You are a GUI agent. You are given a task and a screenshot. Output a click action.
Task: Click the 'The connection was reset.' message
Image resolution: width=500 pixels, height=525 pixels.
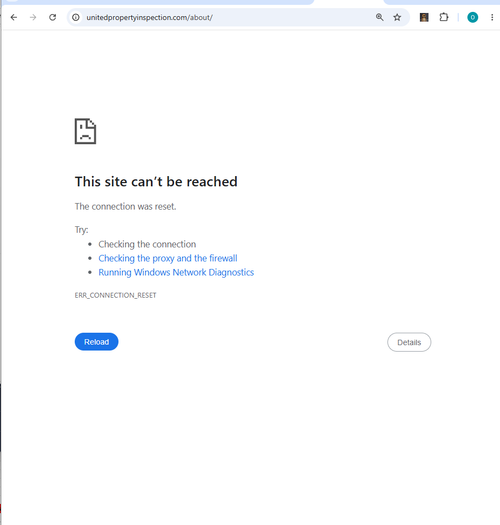125,207
